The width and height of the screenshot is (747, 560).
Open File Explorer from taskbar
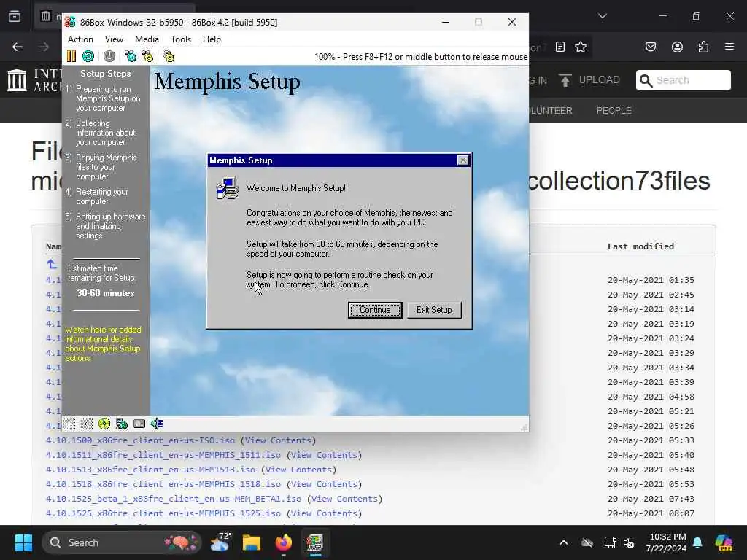[x=252, y=542]
